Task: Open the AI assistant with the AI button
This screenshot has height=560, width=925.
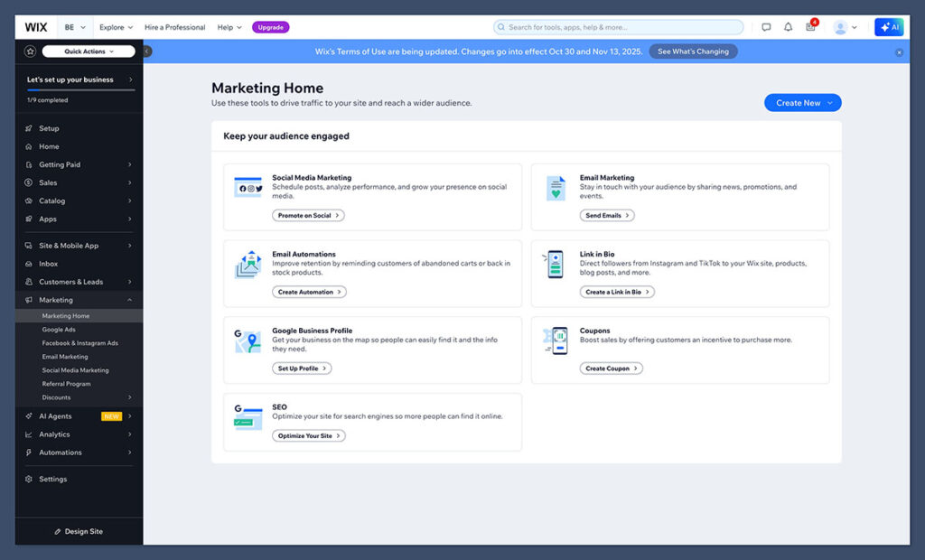Action: (889, 27)
